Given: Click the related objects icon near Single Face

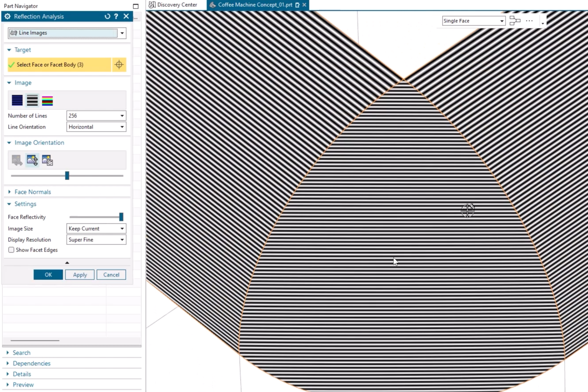Looking at the screenshot, I should (x=514, y=21).
